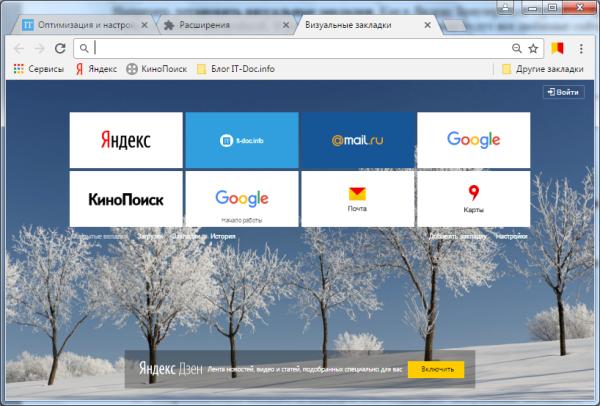Open the КиноПоиск visual bookmark tile
The image size is (600, 406).
tap(126, 199)
